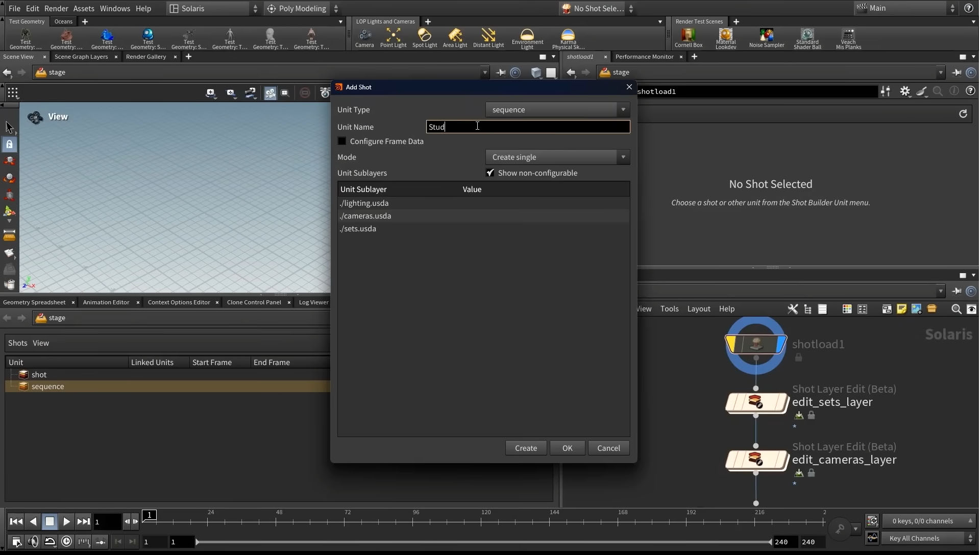Add a Camera from the shelf
980x555 pixels.
click(364, 38)
